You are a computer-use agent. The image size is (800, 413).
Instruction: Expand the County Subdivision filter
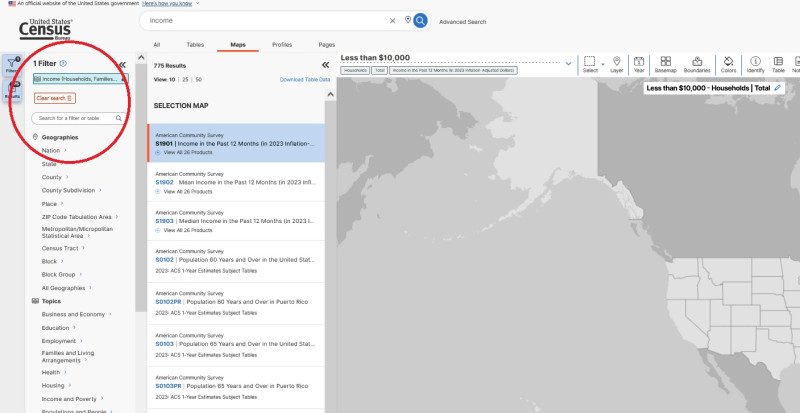coord(101,190)
